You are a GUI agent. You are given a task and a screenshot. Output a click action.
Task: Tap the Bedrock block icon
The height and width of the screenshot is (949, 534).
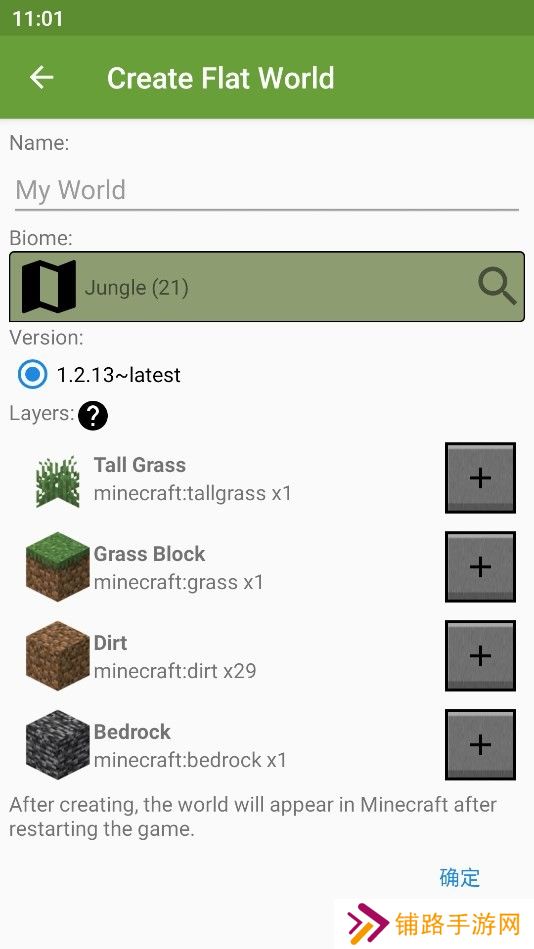click(58, 744)
